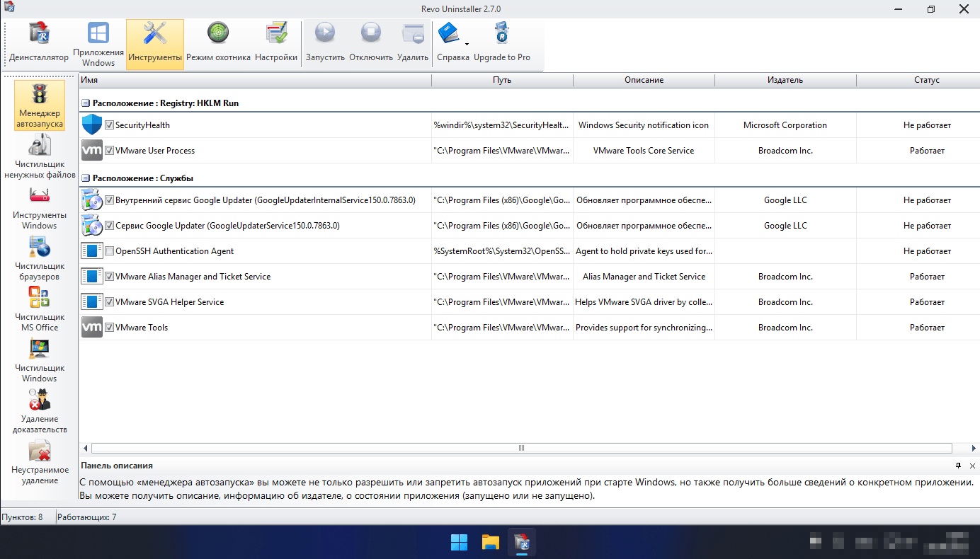Collapse the Службы group
The height and width of the screenshot is (559, 980).
tap(86, 178)
